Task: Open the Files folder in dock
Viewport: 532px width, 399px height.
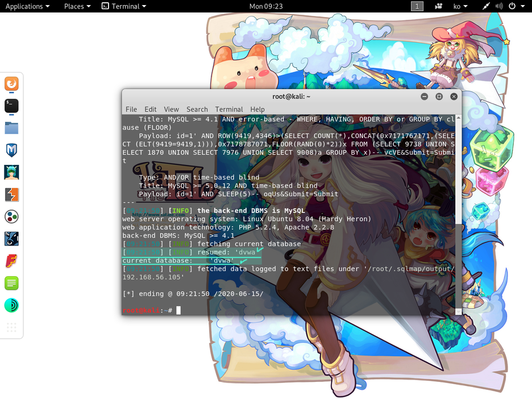Action: click(x=11, y=128)
